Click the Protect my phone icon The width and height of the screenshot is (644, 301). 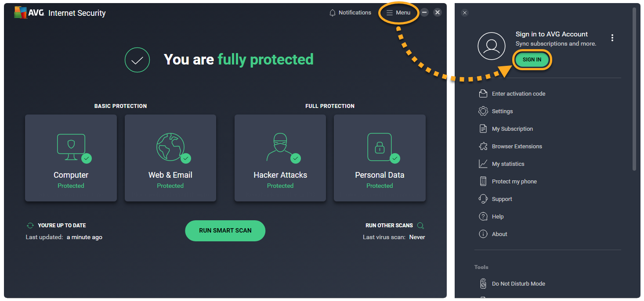(483, 181)
